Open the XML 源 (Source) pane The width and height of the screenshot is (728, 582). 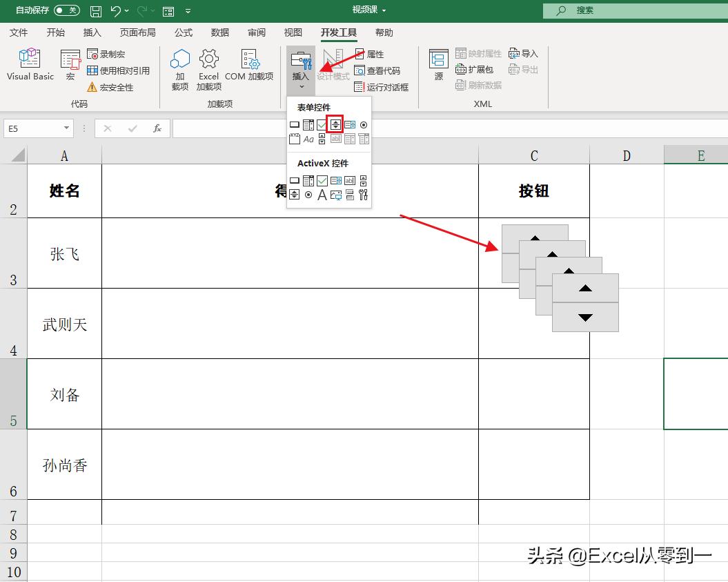437,66
